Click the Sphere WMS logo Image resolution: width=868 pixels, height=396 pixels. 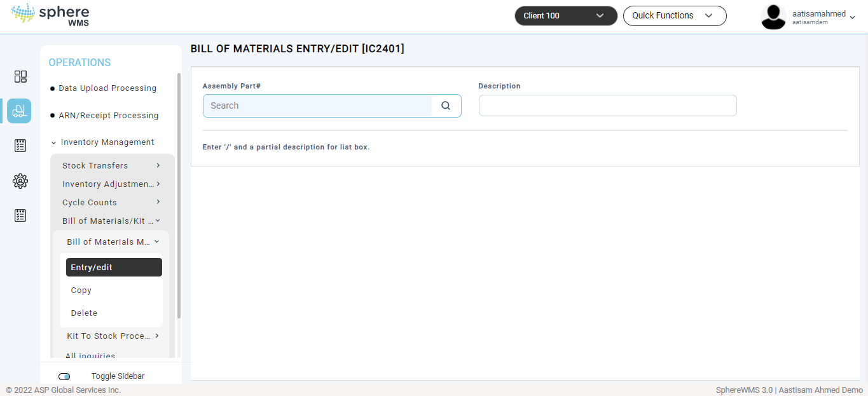click(x=51, y=15)
